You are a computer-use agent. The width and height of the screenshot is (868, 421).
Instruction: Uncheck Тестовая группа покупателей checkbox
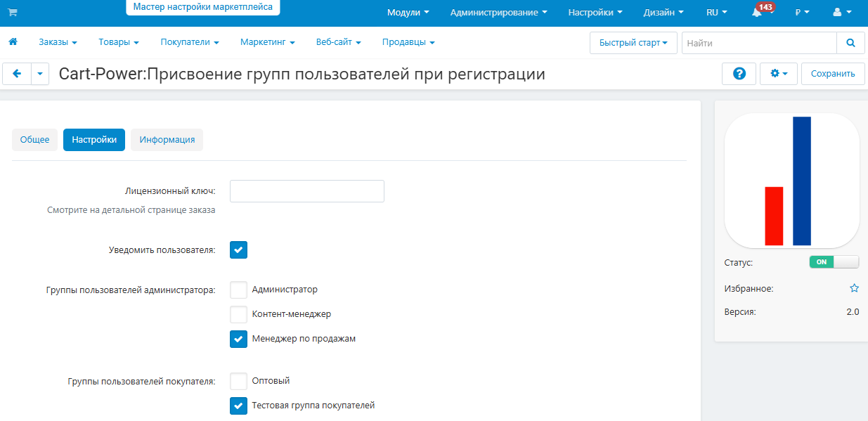click(x=239, y=406)
